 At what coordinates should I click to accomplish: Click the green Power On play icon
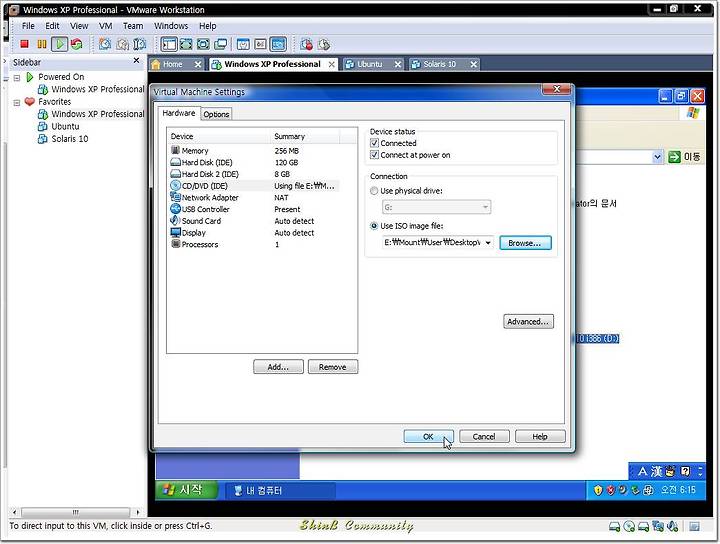59,45
